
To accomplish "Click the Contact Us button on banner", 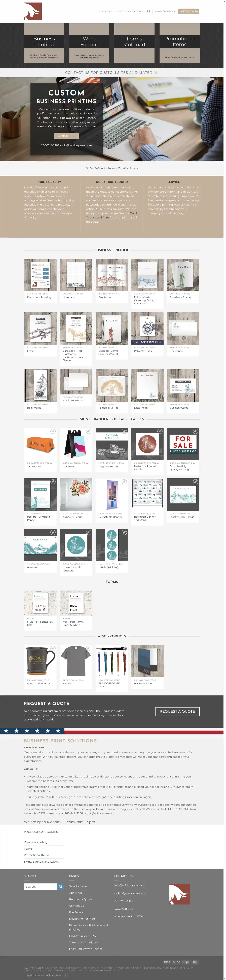I will pos(66,136).
